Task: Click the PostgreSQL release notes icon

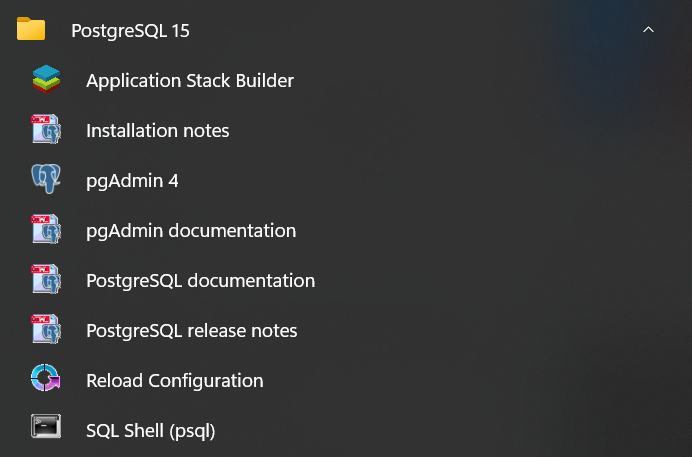Action: tap(46, 330)
